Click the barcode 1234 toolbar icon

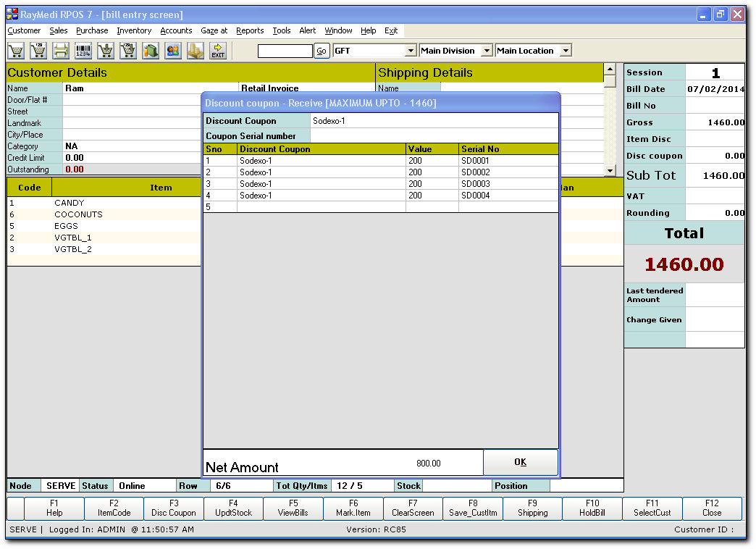83,51
